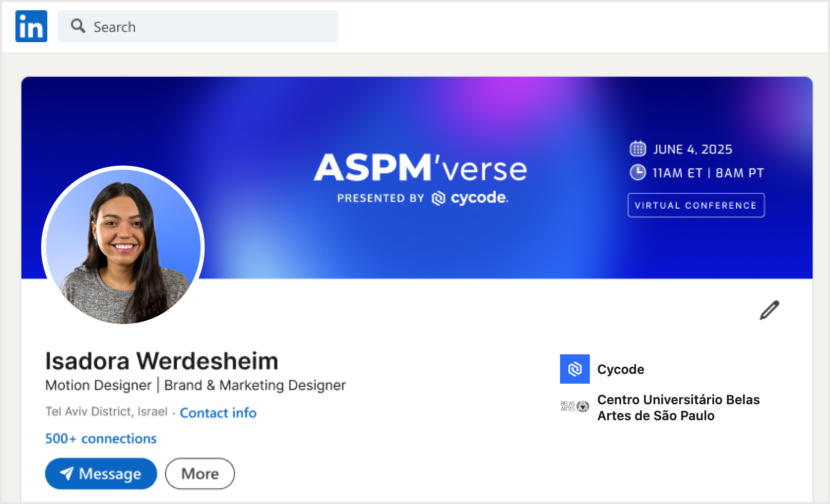The width and height of the screenshot is (830, 504).
Task: Open Centro Universitário Belas Artes link
Action: click(678, 407)
